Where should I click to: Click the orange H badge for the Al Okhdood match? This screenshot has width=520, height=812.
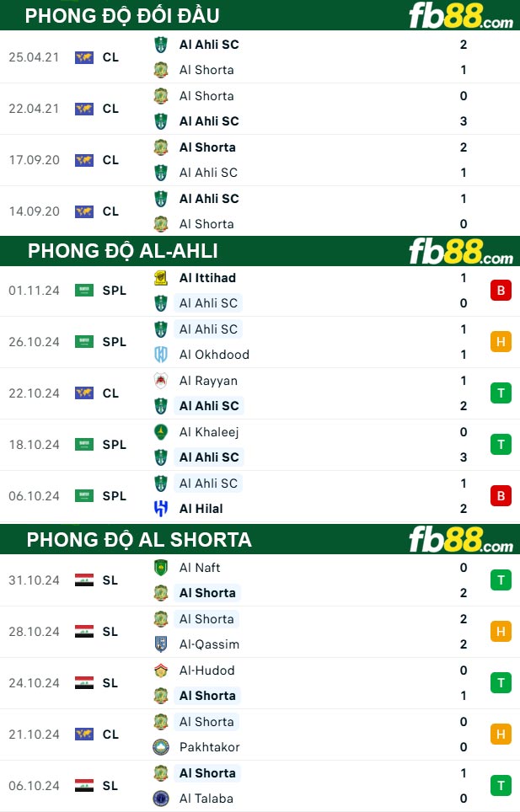(501, 342)
